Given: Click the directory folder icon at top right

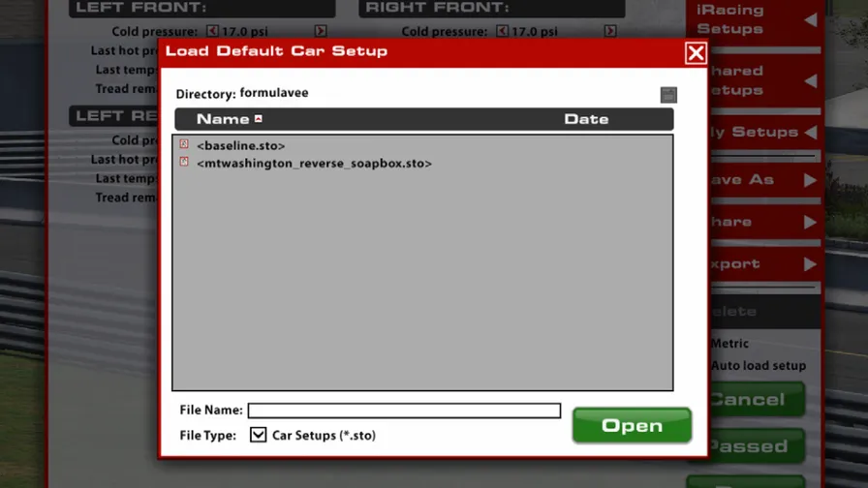Looking at the screenshot, I should (x=668, y=95).
